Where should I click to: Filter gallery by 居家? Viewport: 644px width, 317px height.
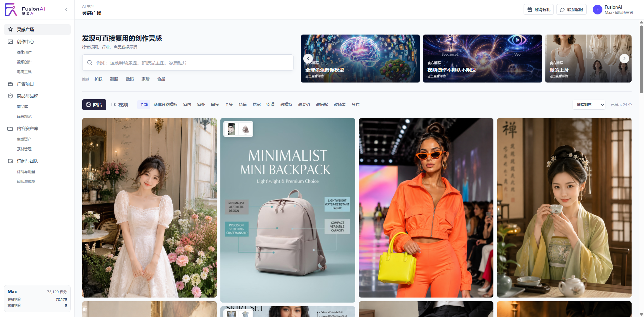(257, 105)
